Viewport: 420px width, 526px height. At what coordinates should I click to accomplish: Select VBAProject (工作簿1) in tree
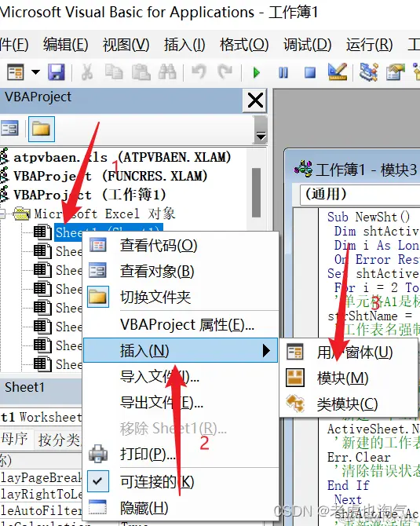click(89, 195)
